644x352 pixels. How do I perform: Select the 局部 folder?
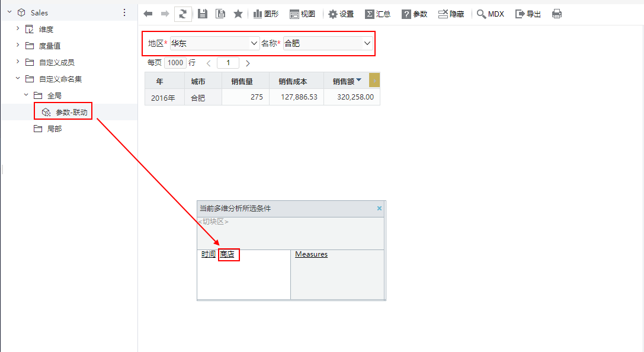(x=55, y=129)
